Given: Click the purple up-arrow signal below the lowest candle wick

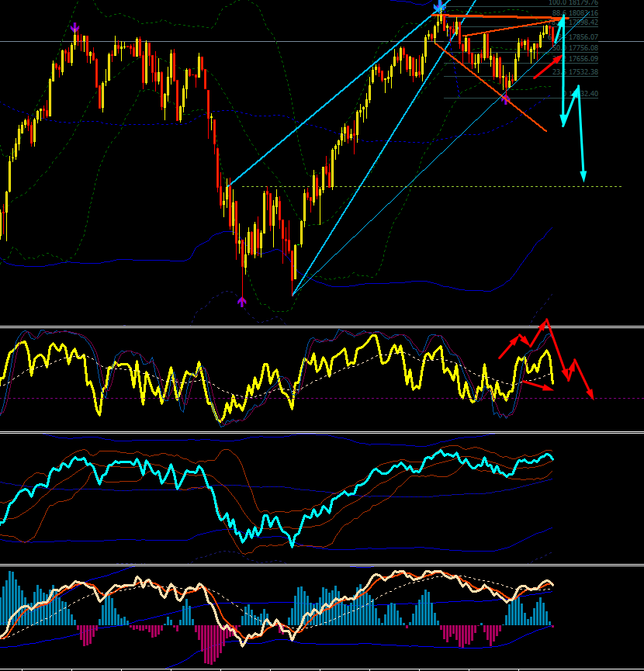Looking at the screenshot, I should click(242, 302).
